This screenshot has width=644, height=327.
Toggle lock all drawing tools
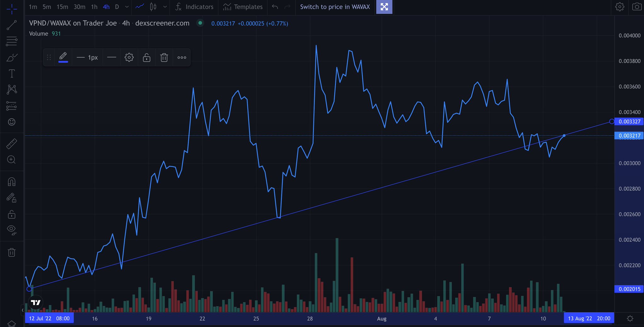[12, 214]
